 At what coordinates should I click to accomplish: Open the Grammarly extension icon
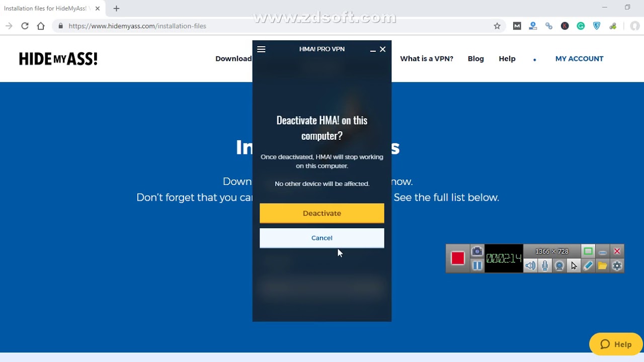(x=581, y=26)
